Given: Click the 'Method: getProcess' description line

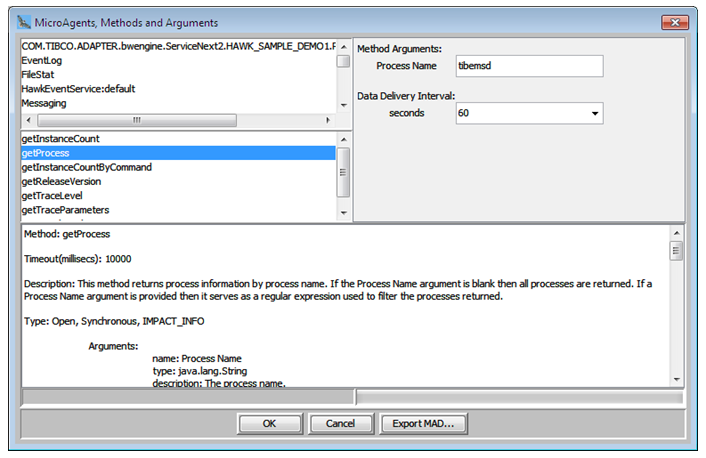Looking at the screenshot, I should point(67,234).
